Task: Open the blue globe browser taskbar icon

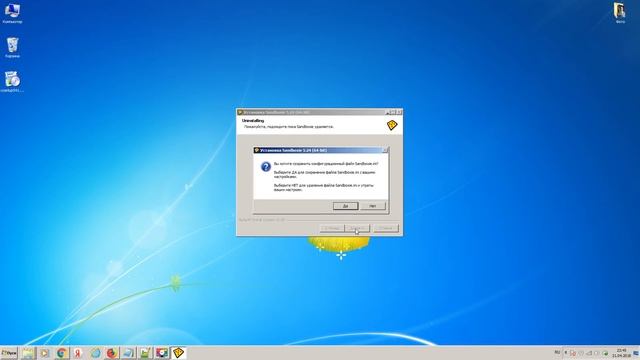Action: pyautogui.click(x=95, y=353)
